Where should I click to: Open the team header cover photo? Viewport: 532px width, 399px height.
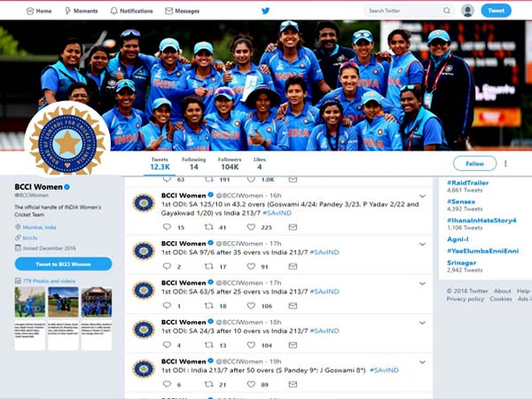tap(266, 85)
